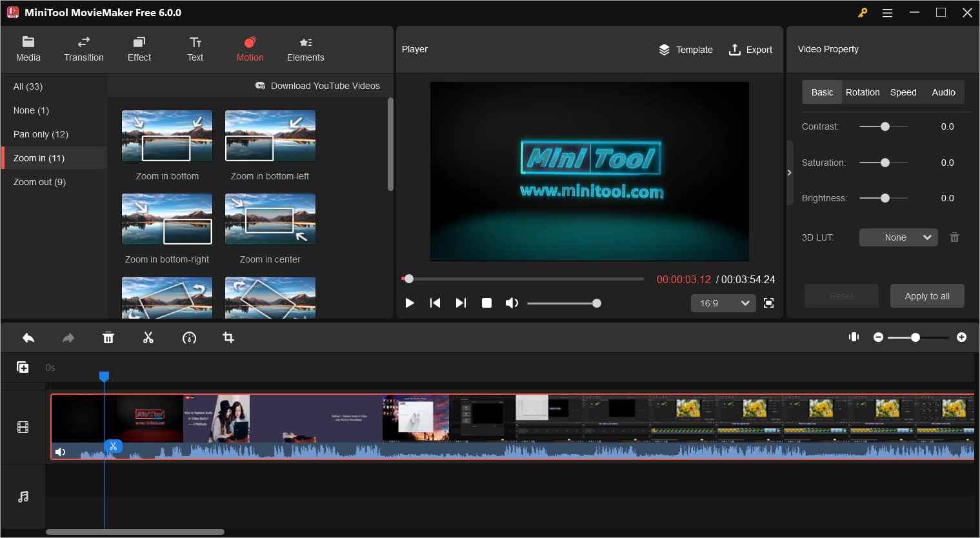
Task: Click the video track film icon
Action: [x=23, y=427]
